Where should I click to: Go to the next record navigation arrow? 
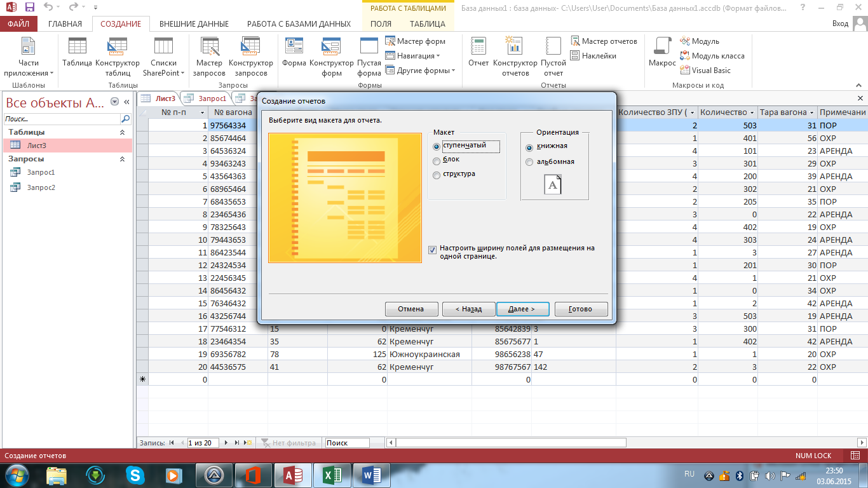tap(227, 443)
